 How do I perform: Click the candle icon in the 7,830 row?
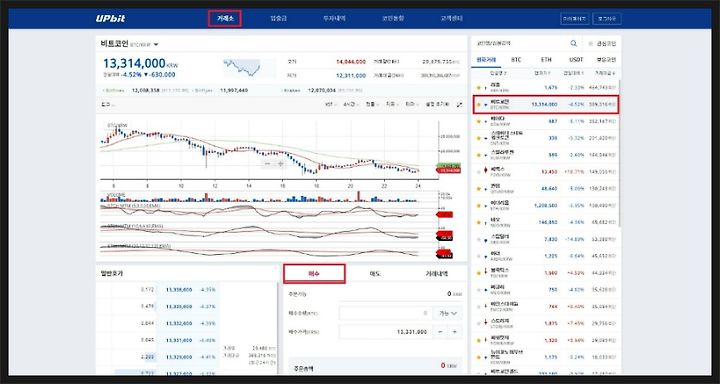[x=485, y=239]
